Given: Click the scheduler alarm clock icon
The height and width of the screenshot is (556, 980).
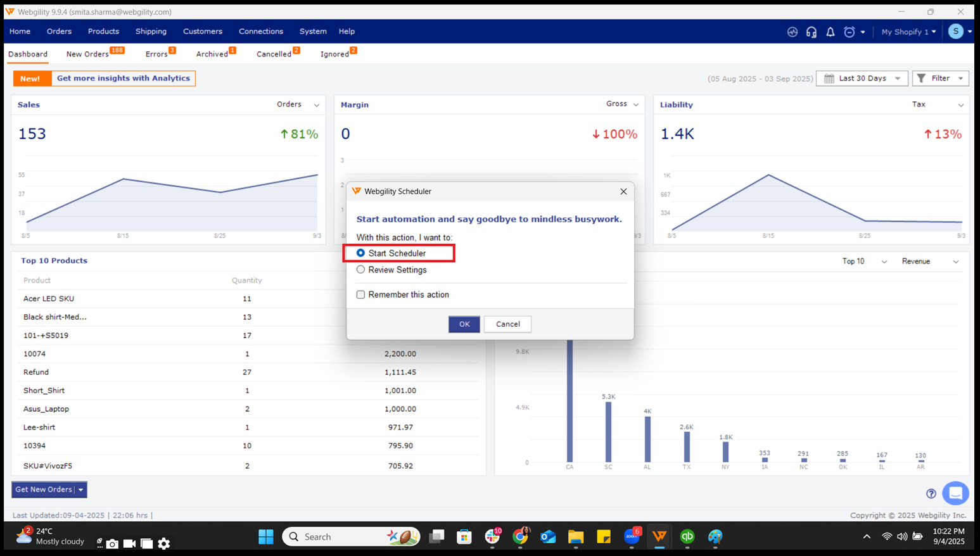Looking at the screenshot, I should tap(850, 32).
